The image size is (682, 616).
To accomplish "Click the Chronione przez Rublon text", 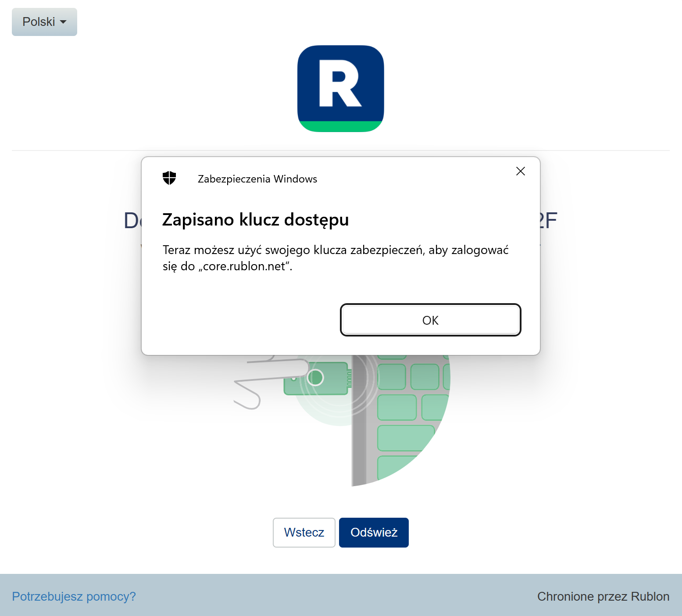I will coord(603,596).
